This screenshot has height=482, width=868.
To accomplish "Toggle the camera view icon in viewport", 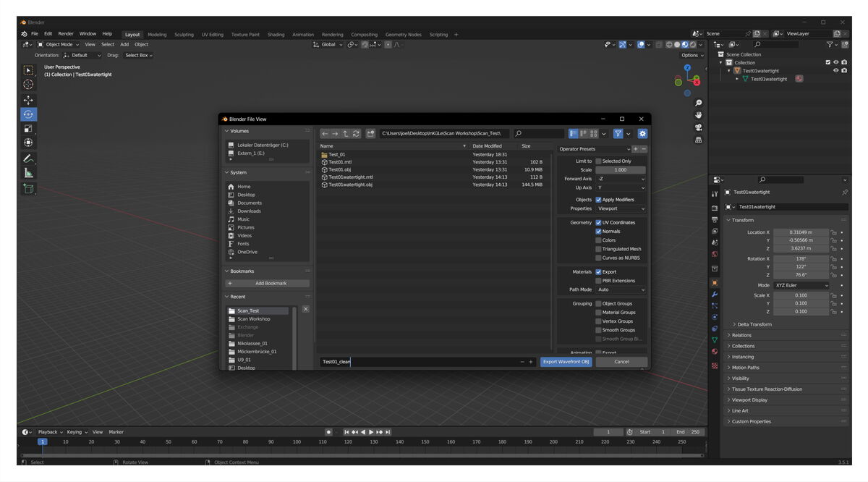I will pyautogui.click(x=699, y=127).
